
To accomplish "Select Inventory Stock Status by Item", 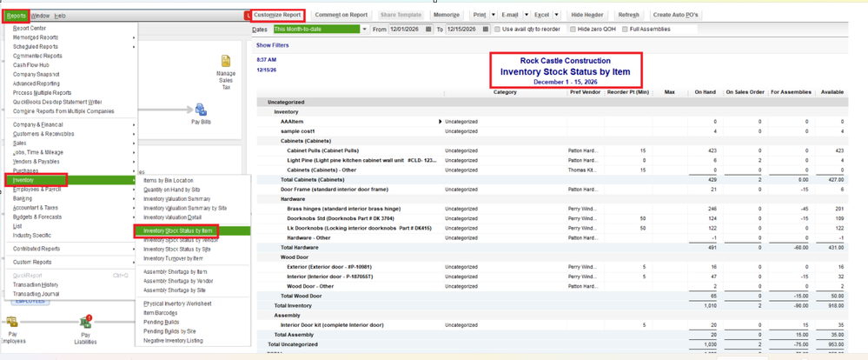I will click(179, 230).
